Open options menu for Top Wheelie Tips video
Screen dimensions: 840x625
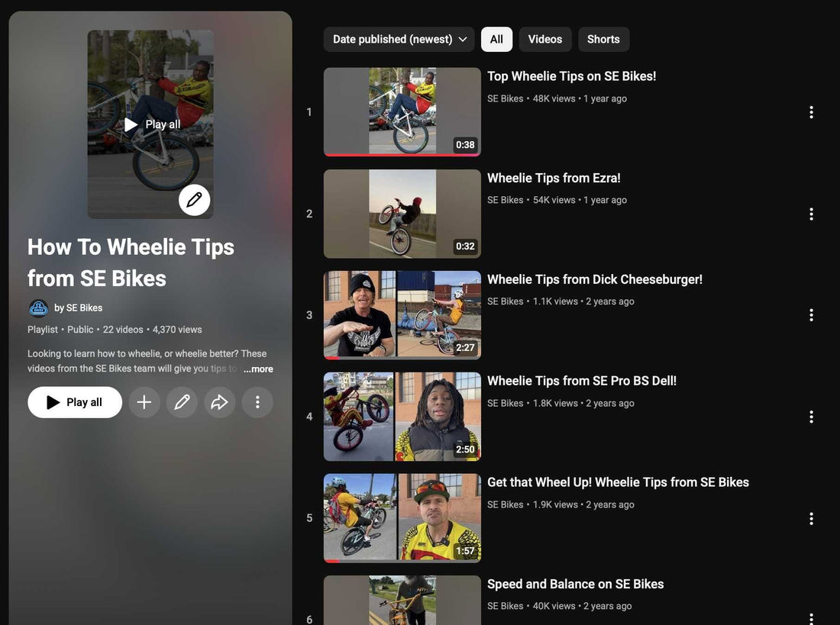(x=812, y=112)
